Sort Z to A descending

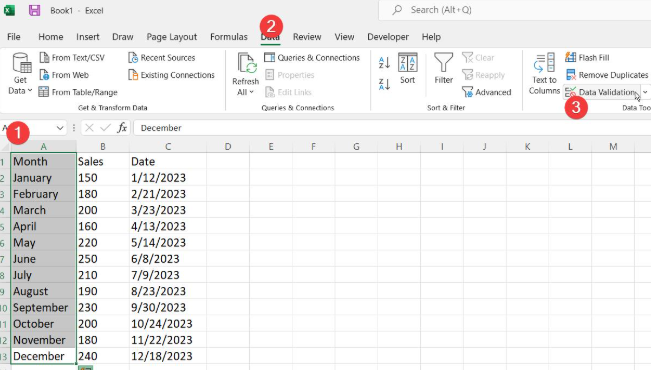pyautogui.click(x=384, y=85)
